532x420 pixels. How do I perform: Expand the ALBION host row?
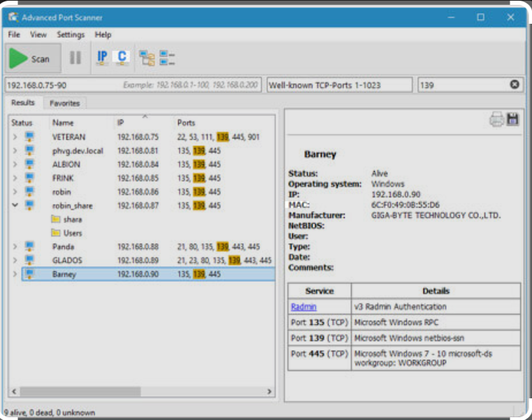(15, 164)
